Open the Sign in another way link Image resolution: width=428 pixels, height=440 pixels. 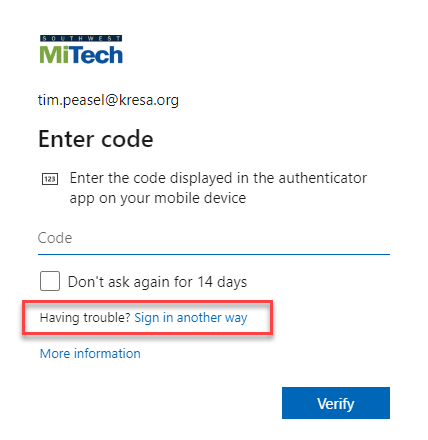coord(191,318)
